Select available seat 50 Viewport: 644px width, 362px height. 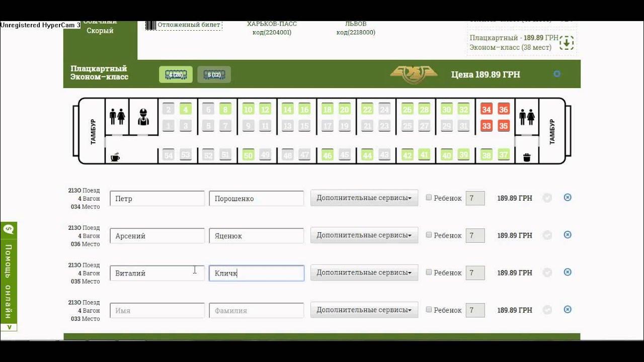pyautogui.click(x=248, y=155)
